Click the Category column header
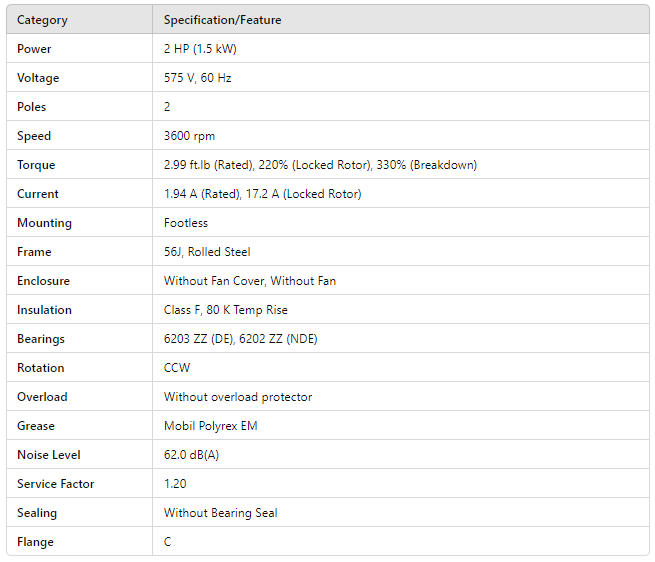The width and height of the screenshot is (655, 562). click(x=43, y=20)
